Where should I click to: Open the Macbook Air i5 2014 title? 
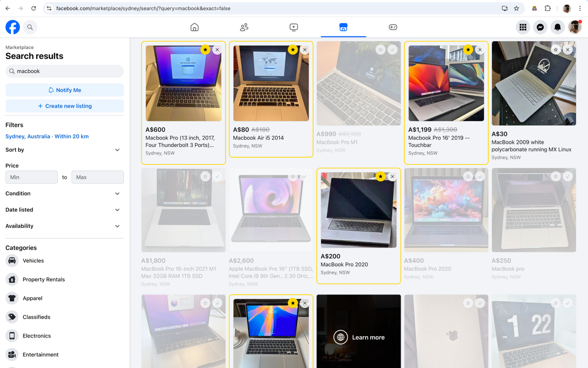(x=258, y=138)
